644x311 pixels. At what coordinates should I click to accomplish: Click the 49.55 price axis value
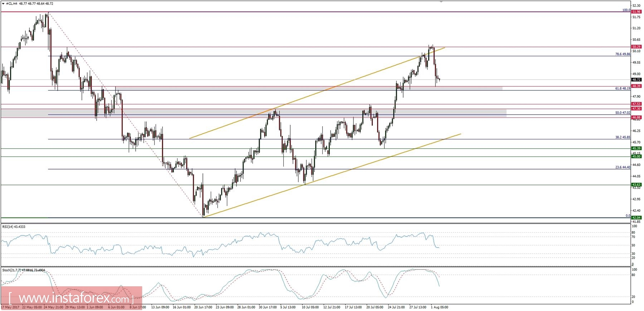pos(636,62)
